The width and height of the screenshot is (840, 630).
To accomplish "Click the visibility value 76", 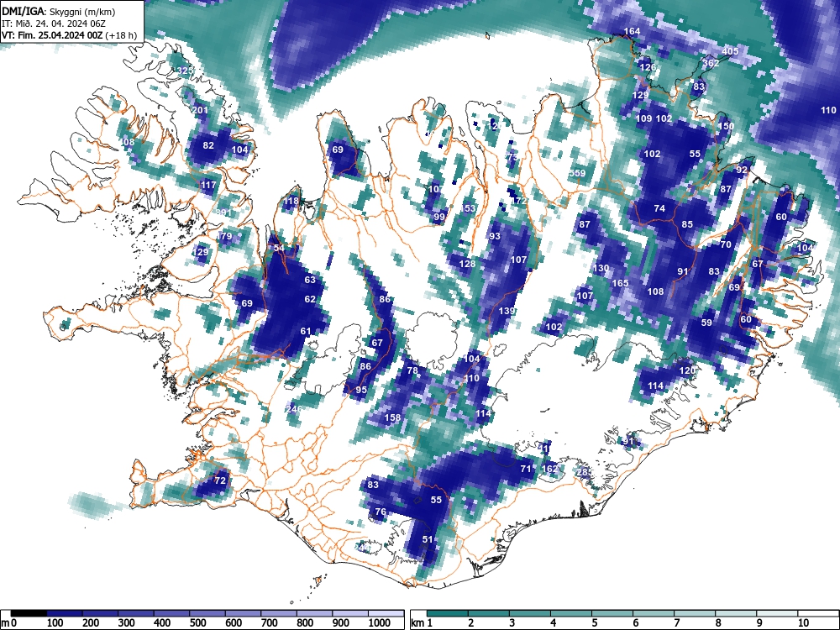I will coord(381,512).
